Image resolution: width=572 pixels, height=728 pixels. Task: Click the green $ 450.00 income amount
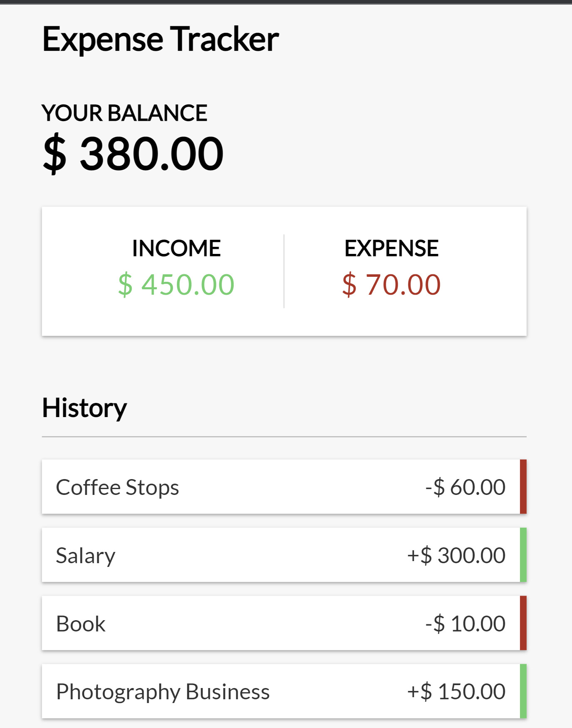point(176,285)
